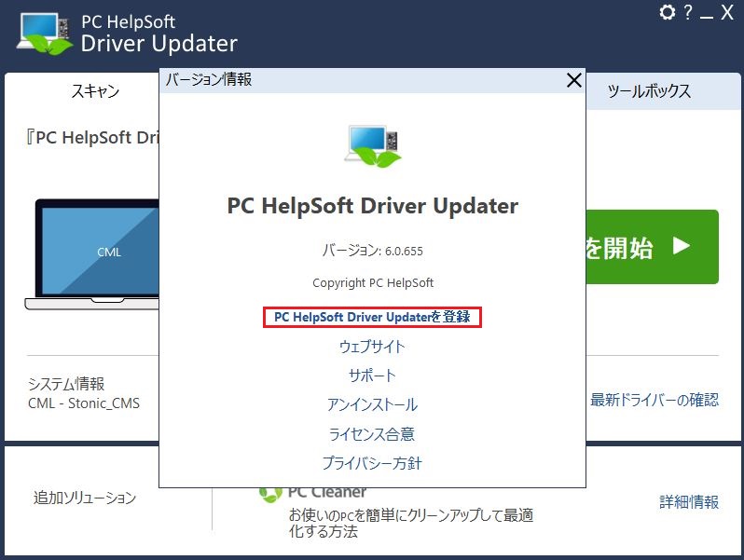
Task: Click the システム情報 label
Action: click(66, 383)
